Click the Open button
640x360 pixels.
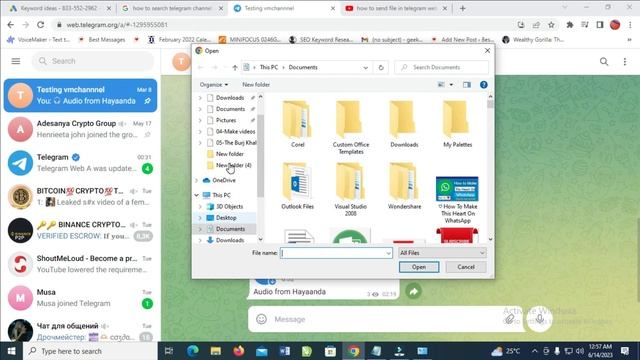point(419,267)
